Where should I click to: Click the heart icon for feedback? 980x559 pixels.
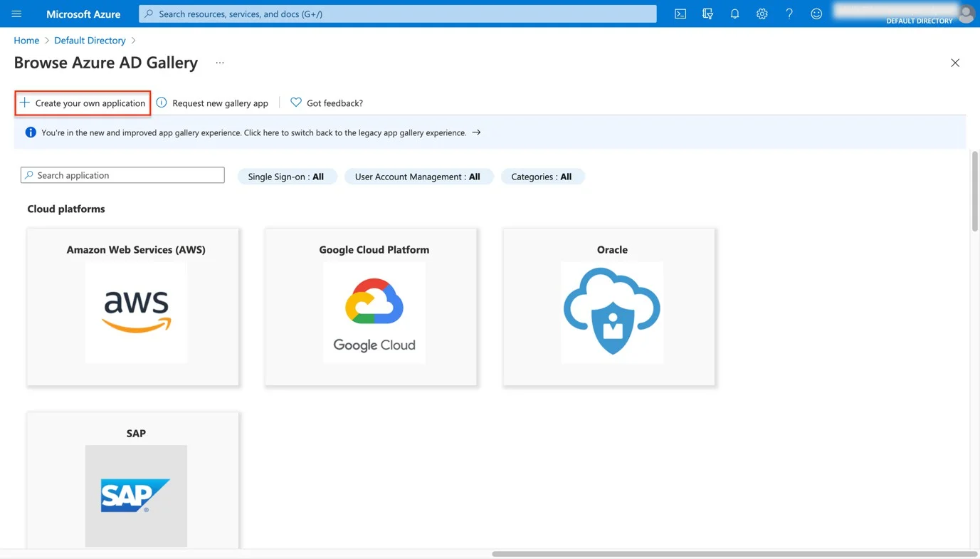tap(296, 103)
